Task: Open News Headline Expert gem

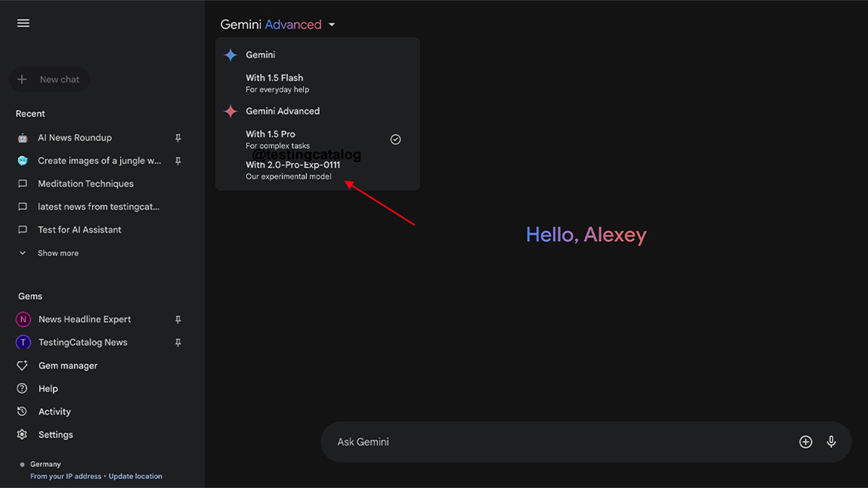Action: tap(85, 319)
